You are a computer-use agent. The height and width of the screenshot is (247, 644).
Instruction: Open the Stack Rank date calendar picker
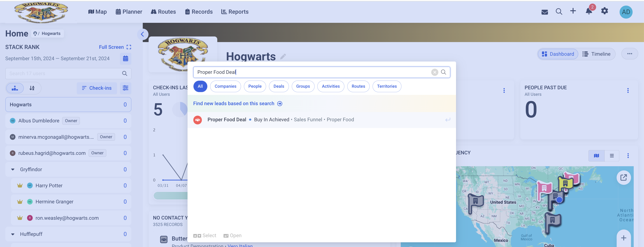click(x=126, y=58)
